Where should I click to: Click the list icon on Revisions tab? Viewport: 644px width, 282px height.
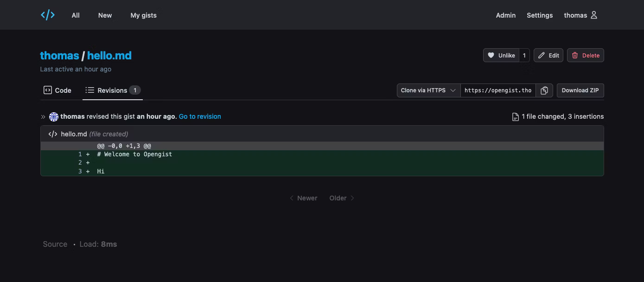(89, 90)
